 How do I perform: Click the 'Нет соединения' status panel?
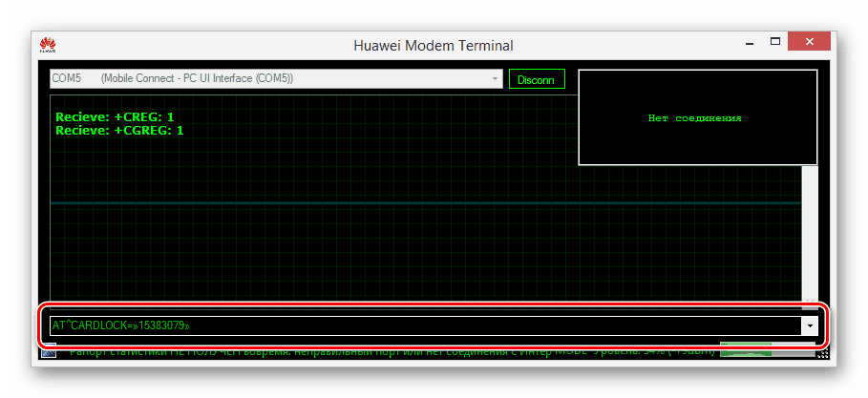tap(697, 117)
